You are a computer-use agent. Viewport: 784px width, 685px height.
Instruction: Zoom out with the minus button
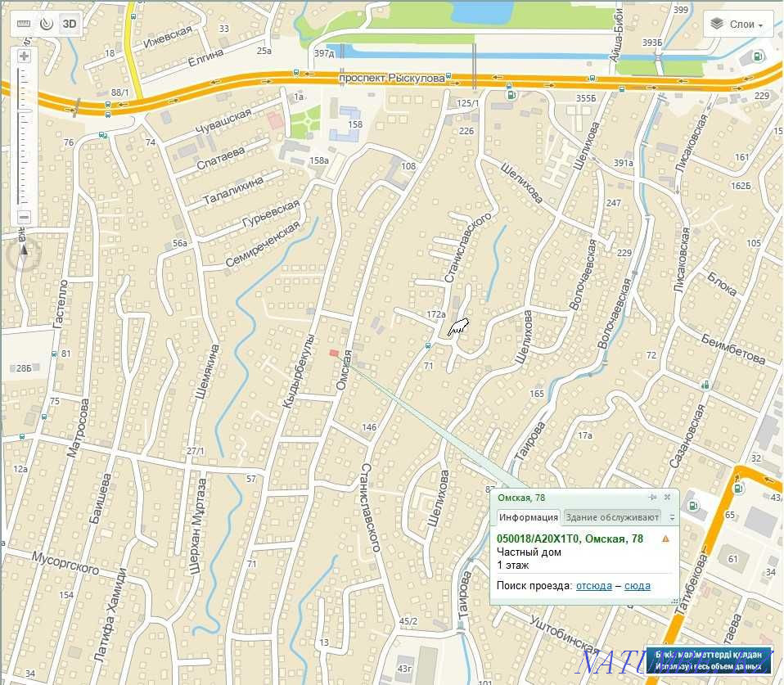click(24, 217)
